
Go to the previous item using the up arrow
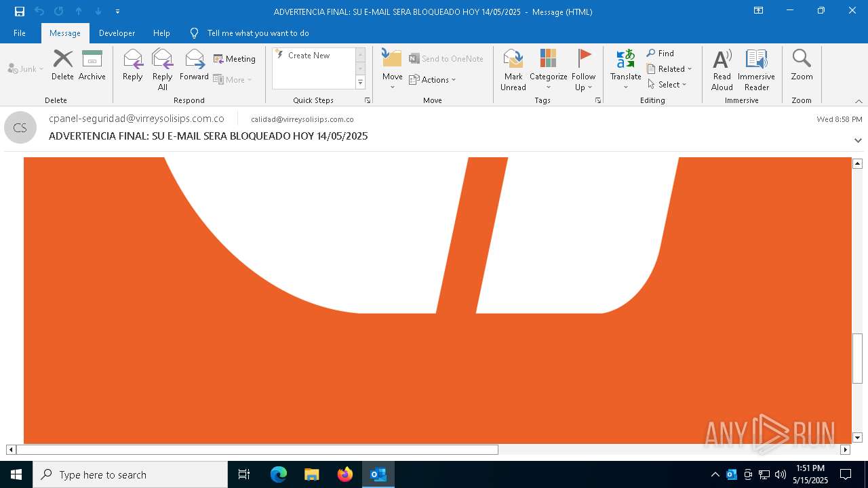[79, 12]
